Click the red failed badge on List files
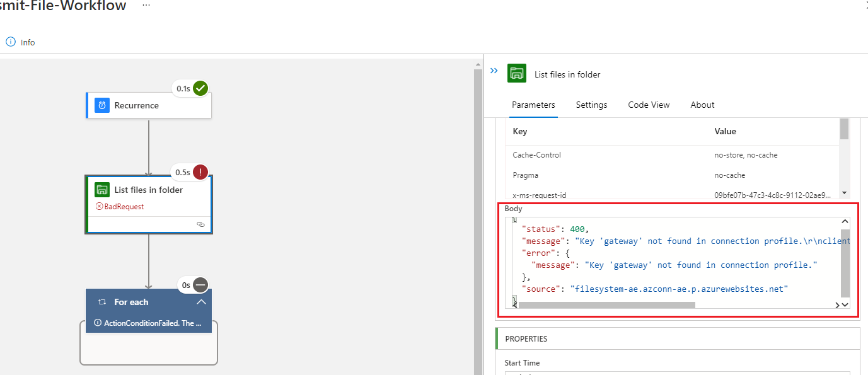This screenshot has width=868, height=375. (x=200, y=172)
